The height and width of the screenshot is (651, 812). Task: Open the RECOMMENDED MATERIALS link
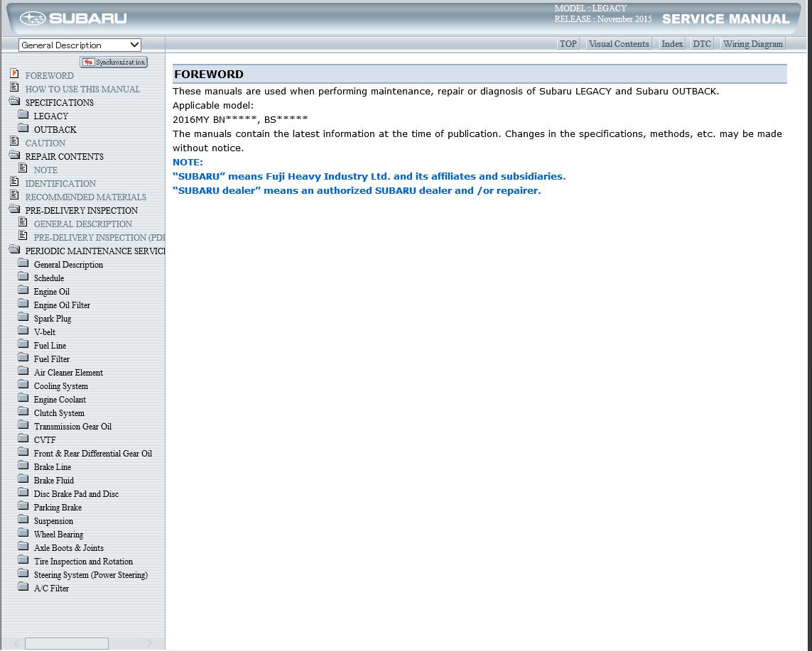(x=85, y=197)
